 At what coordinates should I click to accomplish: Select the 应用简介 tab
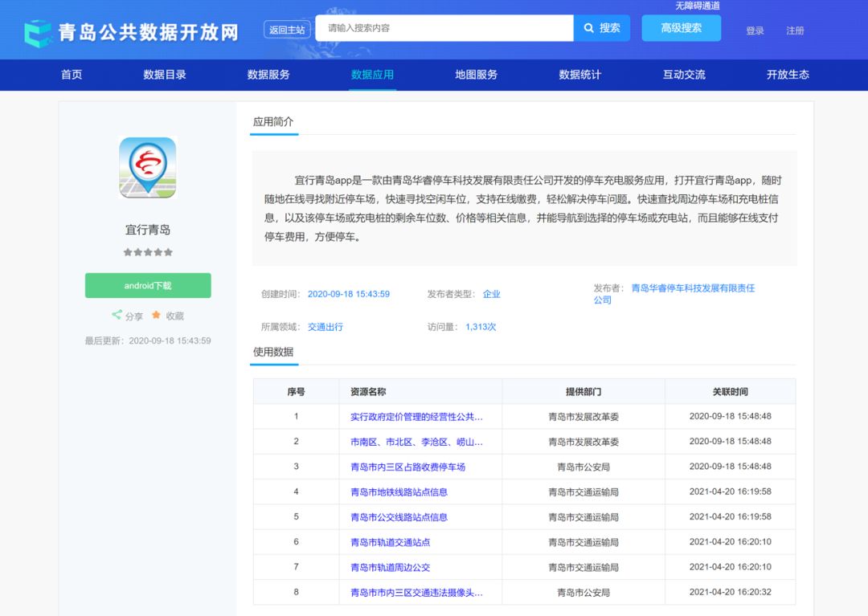click(x=273, y=122)
